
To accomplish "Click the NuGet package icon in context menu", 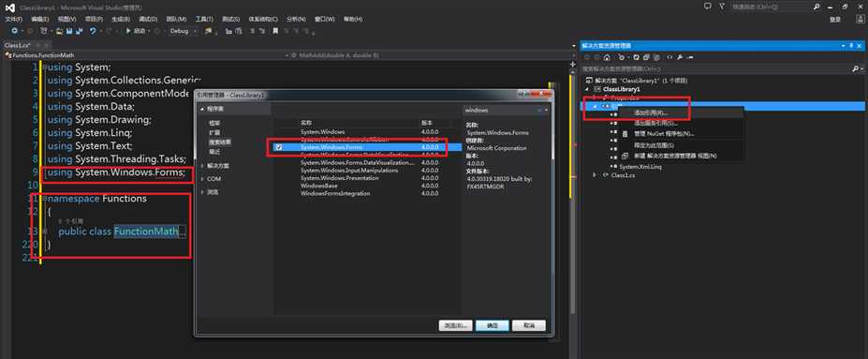I will click(x=625, y=134).
